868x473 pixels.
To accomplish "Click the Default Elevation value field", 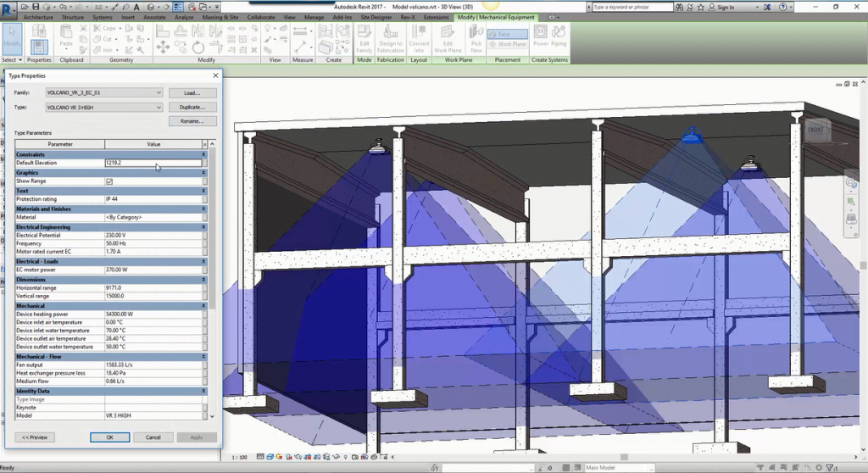I will point(153,163).
